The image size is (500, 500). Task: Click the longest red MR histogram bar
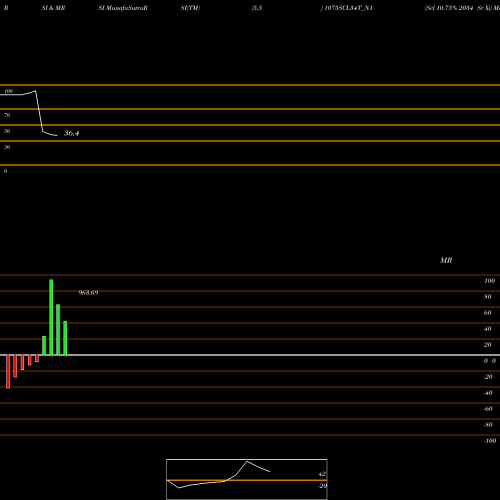tap(8, 372)
